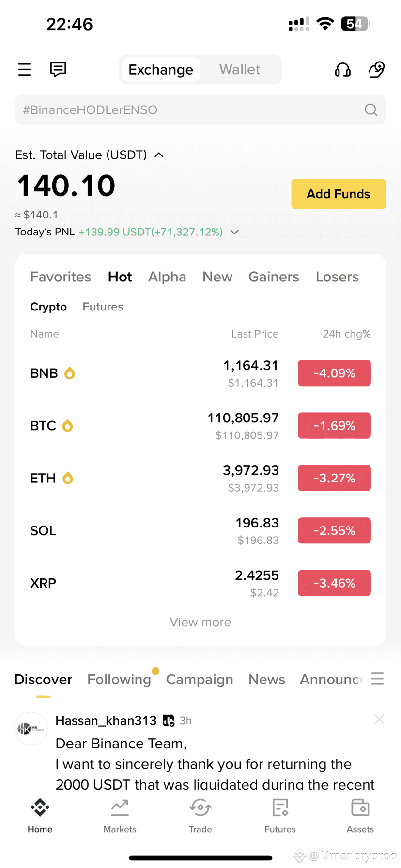Tap View more under coin list
Screen dimensions: 401x868
200,622
